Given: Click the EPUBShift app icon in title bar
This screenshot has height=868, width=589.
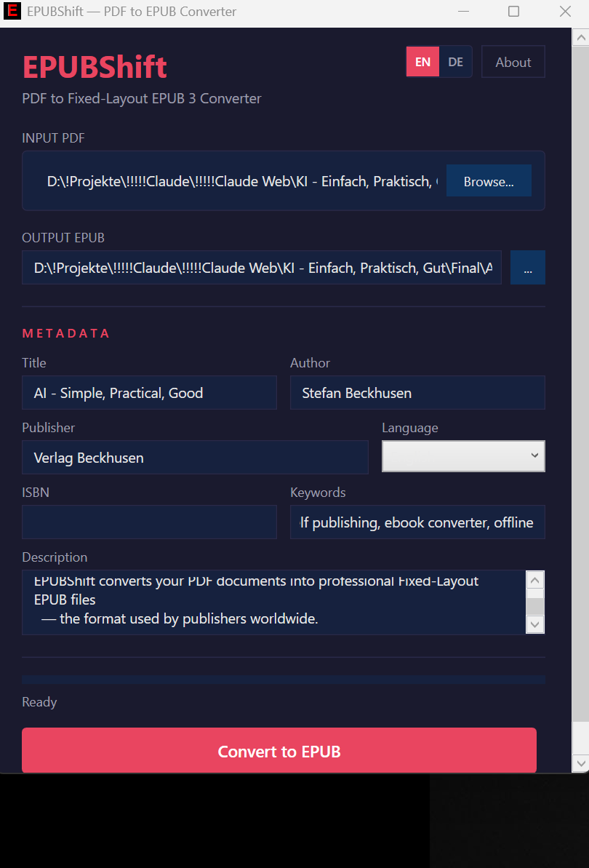Looking at the screenshot, I should pyautogui.click(x=11, y=11).
